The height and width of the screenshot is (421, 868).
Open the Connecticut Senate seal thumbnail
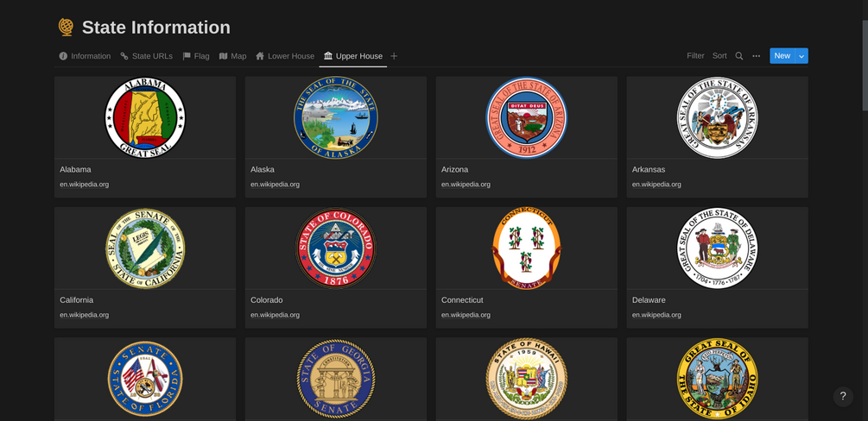(527, 248)
